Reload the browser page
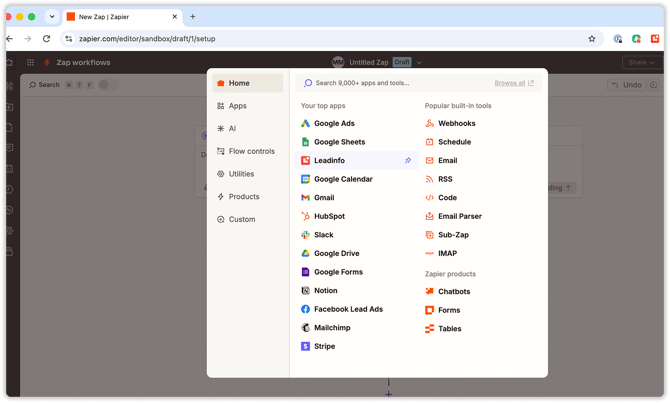 (47, 39)
